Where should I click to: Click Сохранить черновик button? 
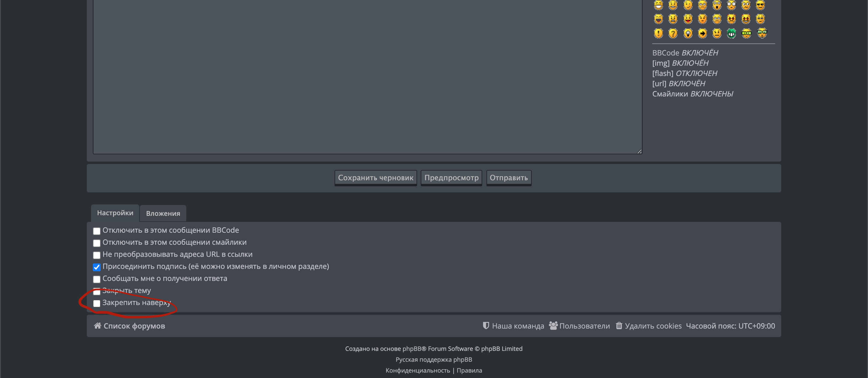pos(375,178)
